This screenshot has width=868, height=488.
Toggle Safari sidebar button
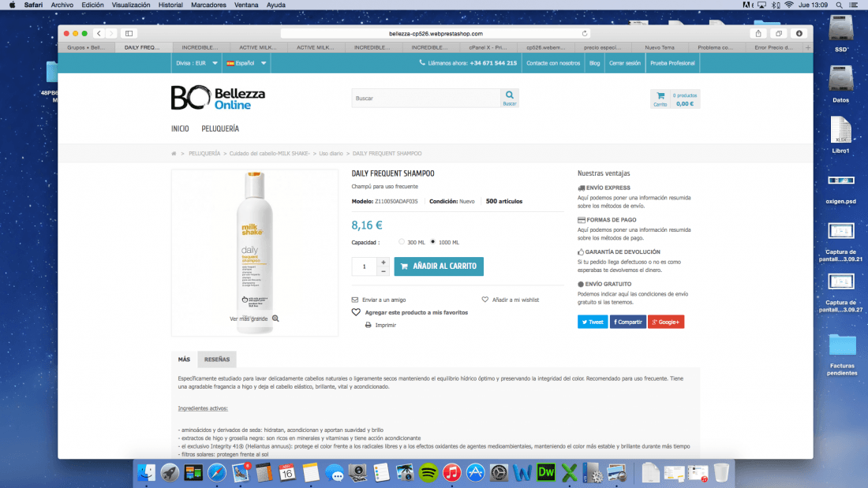(129, 33)
